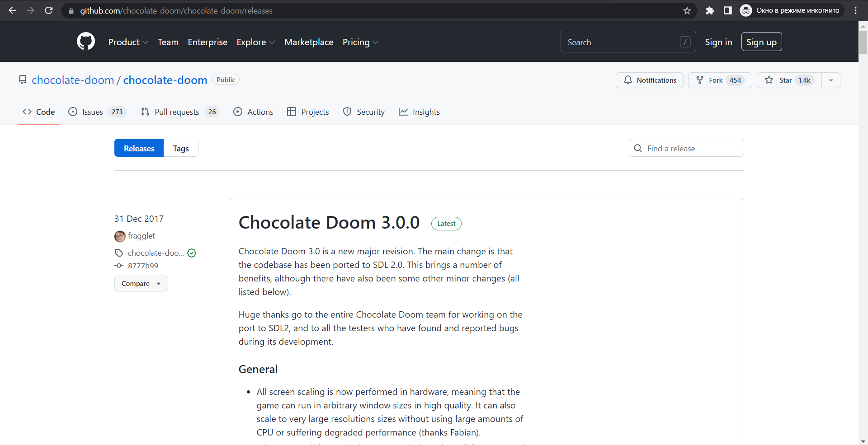The height and width of the screenshot is (445, 868).
Task: Click the Find a release search field
Action: [686, 148]
